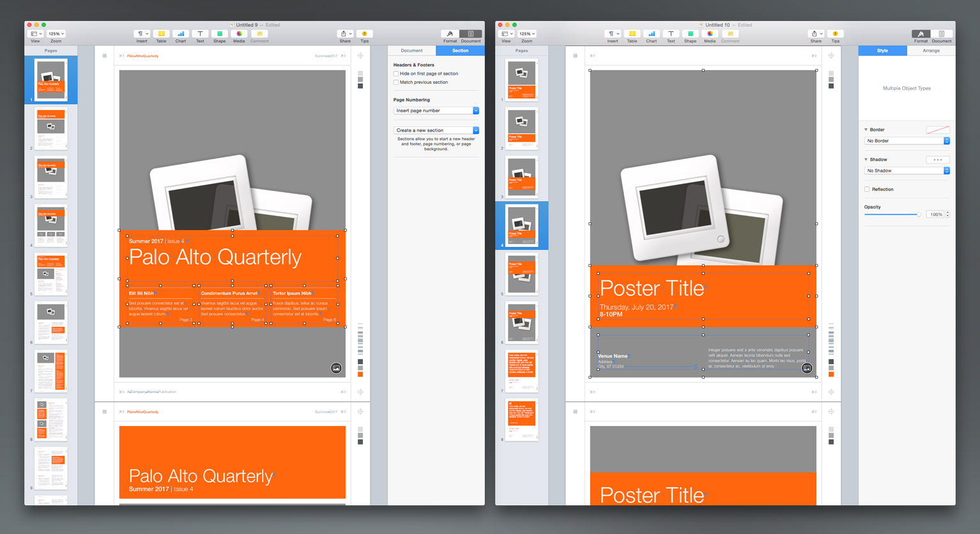
Task: Open the Shape tool in Untitled 9 window
Action: [x=219, y=34]
